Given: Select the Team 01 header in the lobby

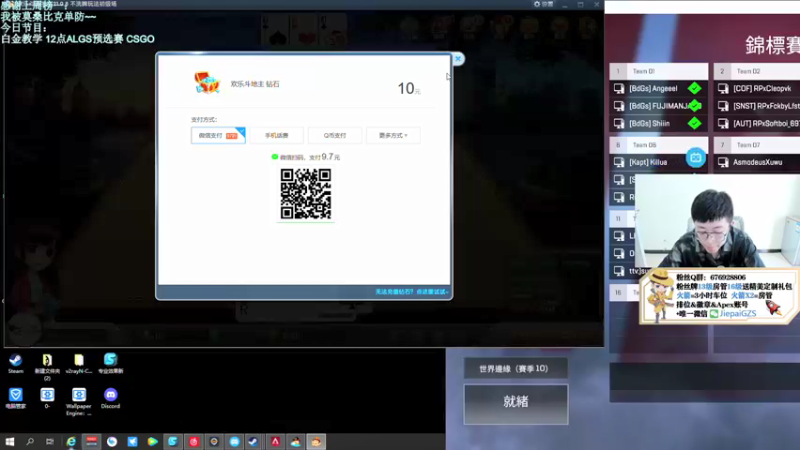Looking at the screenshot, I should pyautogui.click(x=659, y=71).
